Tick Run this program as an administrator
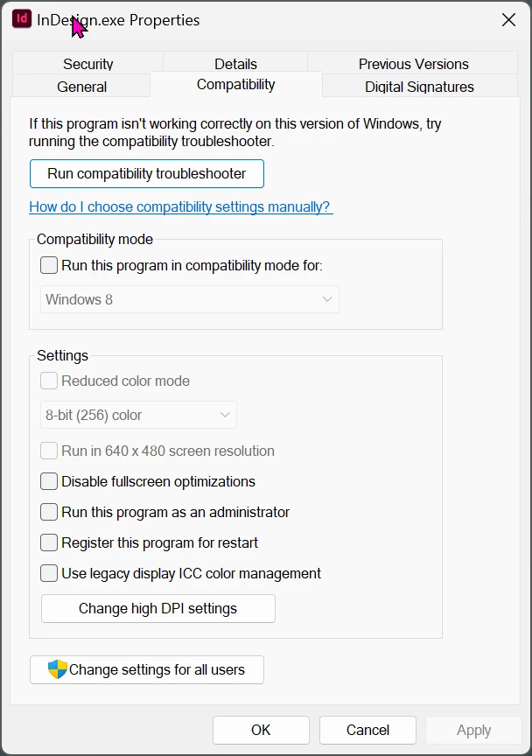 point(49,512)
